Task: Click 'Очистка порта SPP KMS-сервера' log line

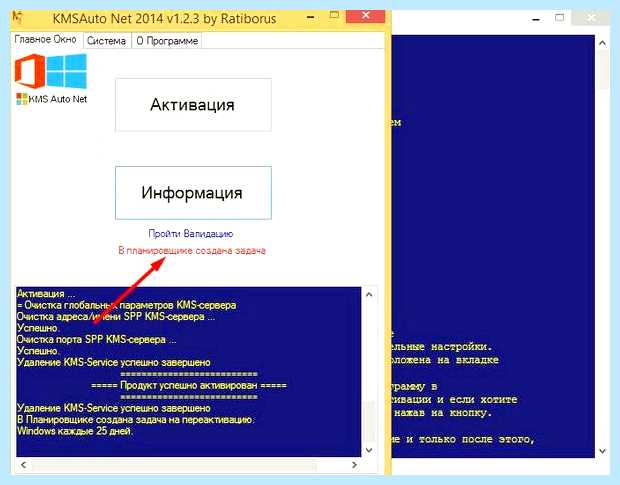Action: click(96, 339)
